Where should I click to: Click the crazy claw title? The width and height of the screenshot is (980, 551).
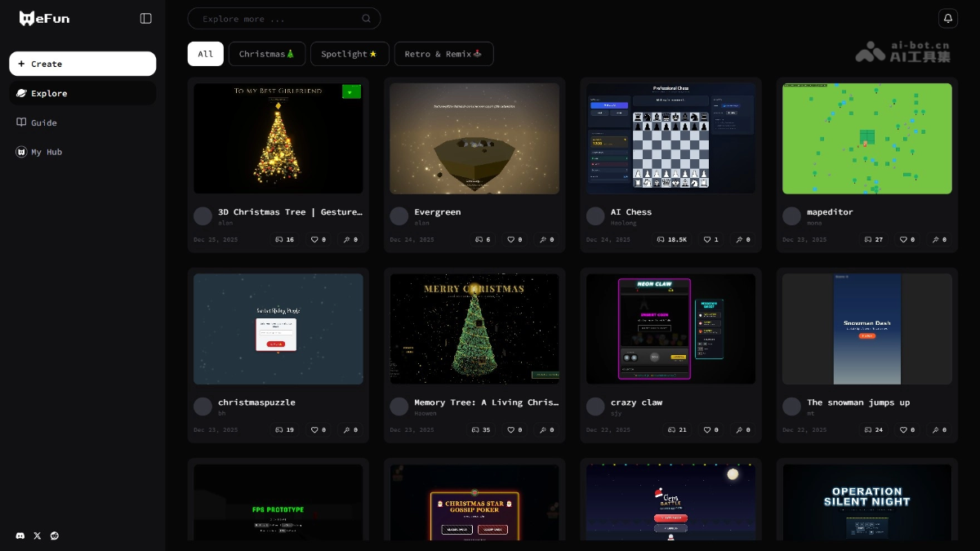[x=637, y=402]
